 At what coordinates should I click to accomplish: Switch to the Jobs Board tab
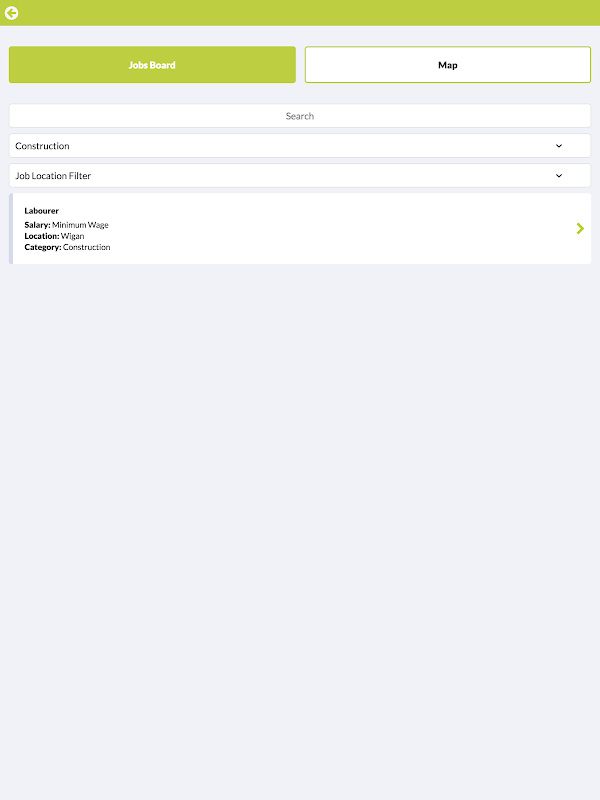pos(152,65)
